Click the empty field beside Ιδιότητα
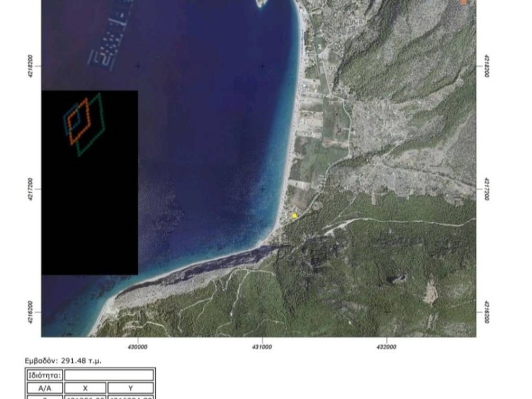Screen dimensions: 532x399 pyautogui.click(x=109, y=375)
